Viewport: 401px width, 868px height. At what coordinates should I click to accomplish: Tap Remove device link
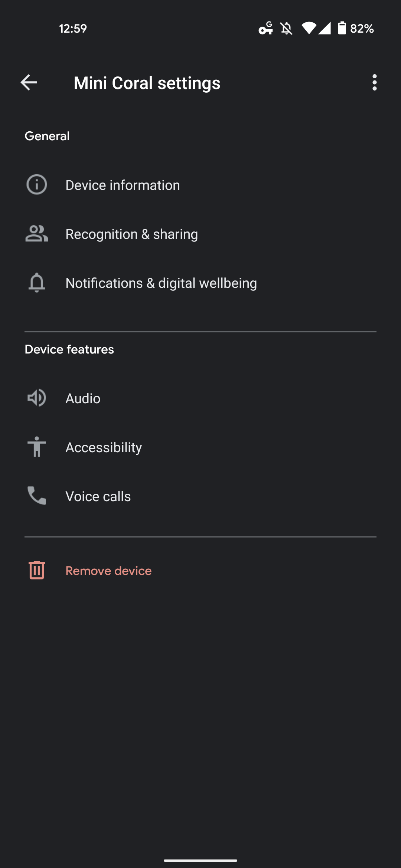pyautogui.click(x=108, y=571)
